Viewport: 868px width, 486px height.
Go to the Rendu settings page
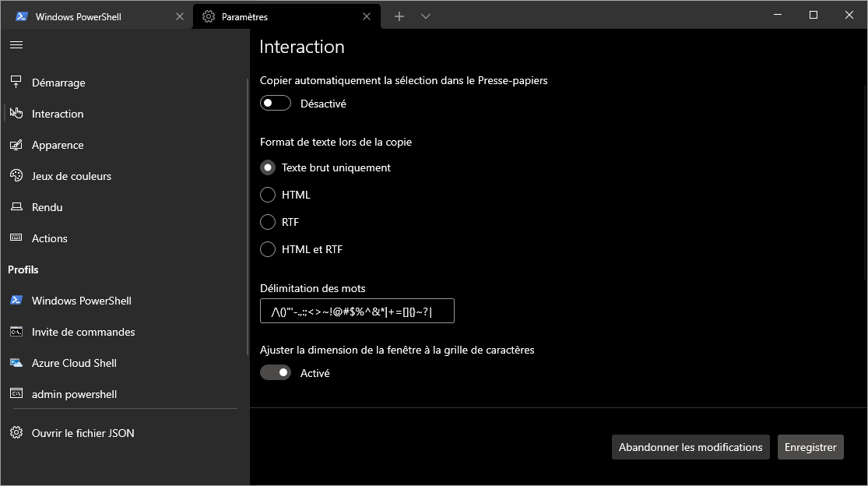(47, 207)
